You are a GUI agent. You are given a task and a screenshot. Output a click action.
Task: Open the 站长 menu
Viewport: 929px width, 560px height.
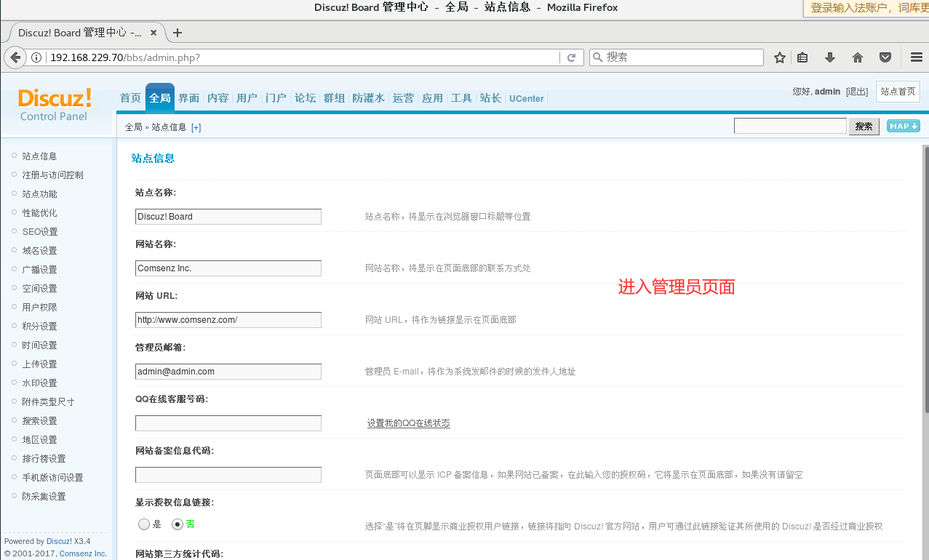click(x=490, y=98)
